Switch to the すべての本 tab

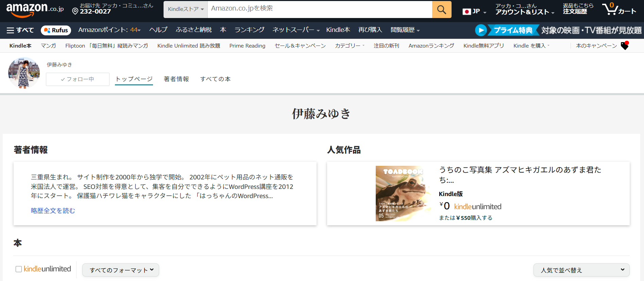[215, 79]
